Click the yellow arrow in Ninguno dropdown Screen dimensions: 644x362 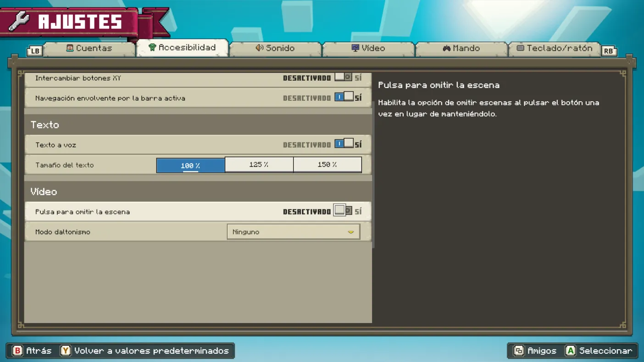[x=351, y=232]
